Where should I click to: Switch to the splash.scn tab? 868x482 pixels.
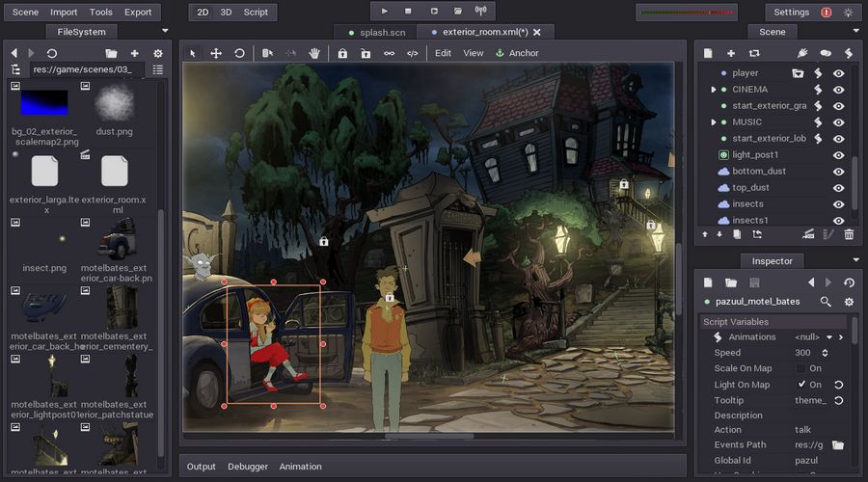tap(376, 33)
